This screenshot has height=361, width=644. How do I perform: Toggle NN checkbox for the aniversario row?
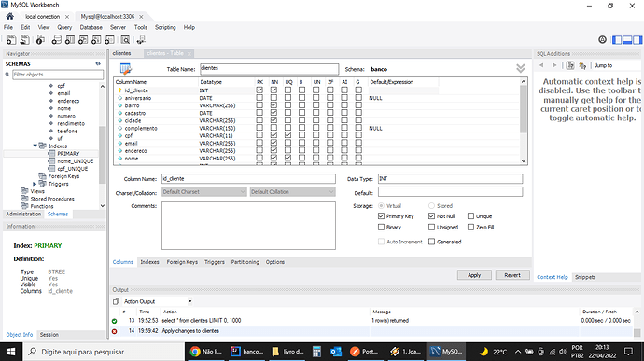pyautogui.click(x=274, y=98)
